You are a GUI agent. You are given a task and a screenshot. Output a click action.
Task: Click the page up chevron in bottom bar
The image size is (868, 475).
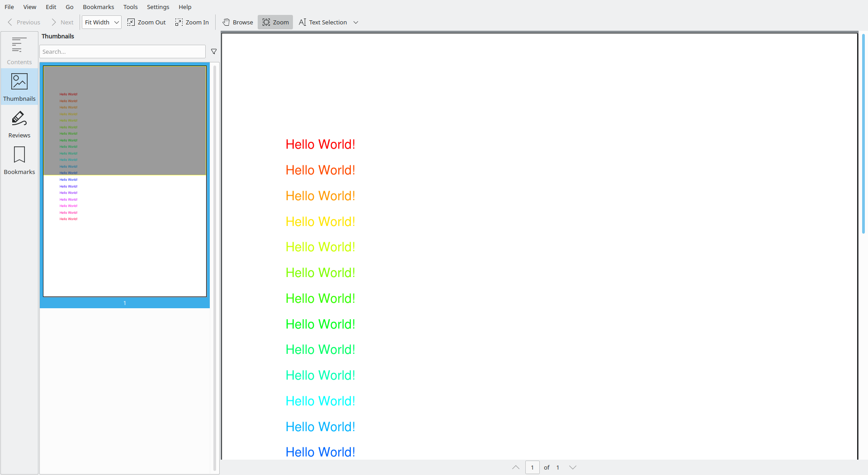[x=516, y=467]
